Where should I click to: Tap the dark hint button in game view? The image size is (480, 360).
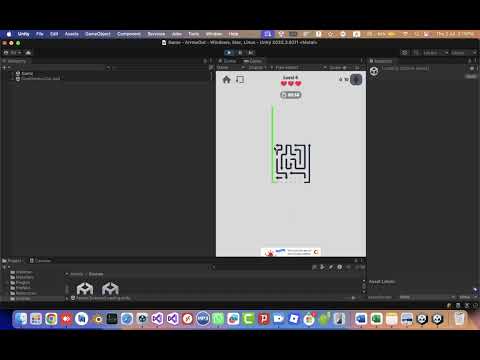coord(356,80)
